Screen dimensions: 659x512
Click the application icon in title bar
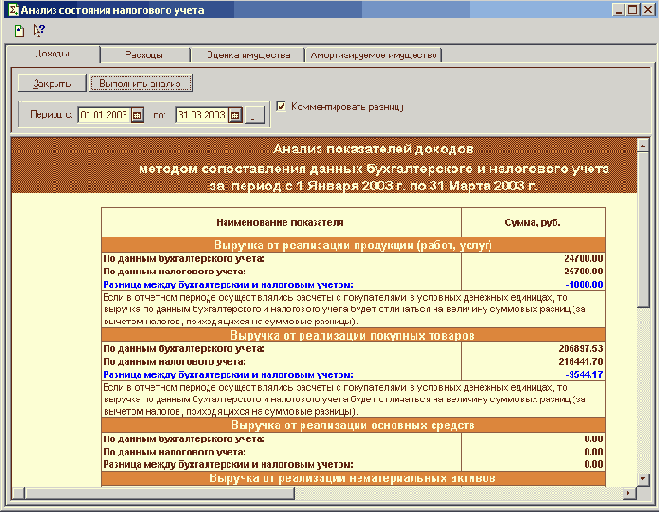pos(11,10)
